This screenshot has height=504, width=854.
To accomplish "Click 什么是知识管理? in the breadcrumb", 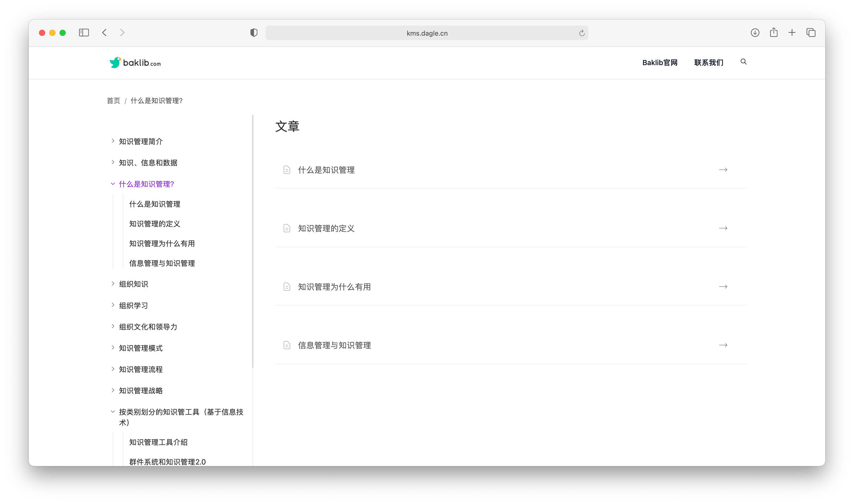I will (156, 100).
